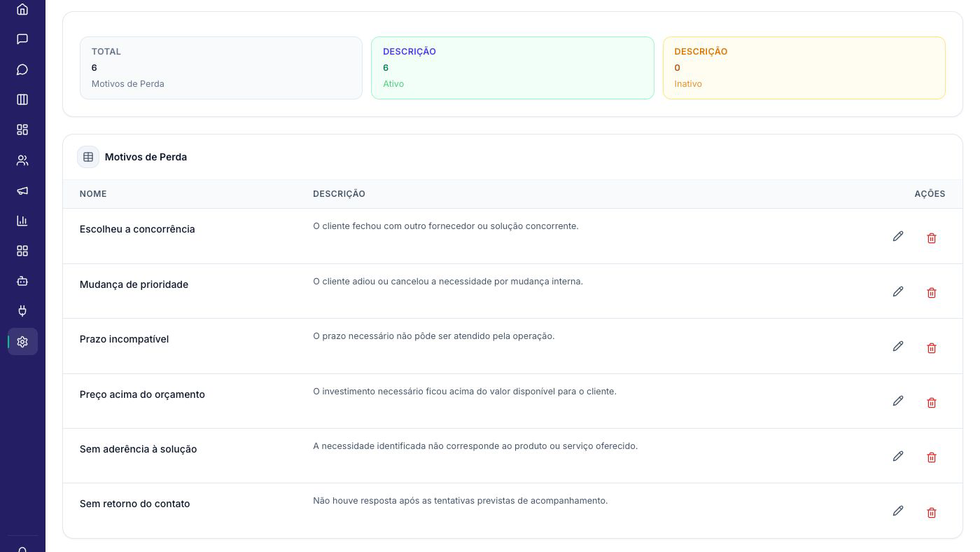Open the columns board icon in the sidebar
Viewport: 980px width, 552px height.
(22, 99)
